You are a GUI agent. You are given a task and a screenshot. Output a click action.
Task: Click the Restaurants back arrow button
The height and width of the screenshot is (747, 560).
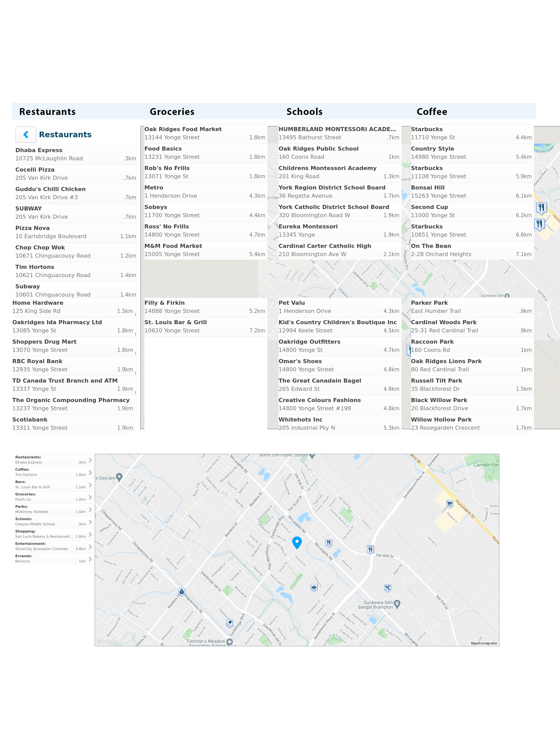(26, 134)
